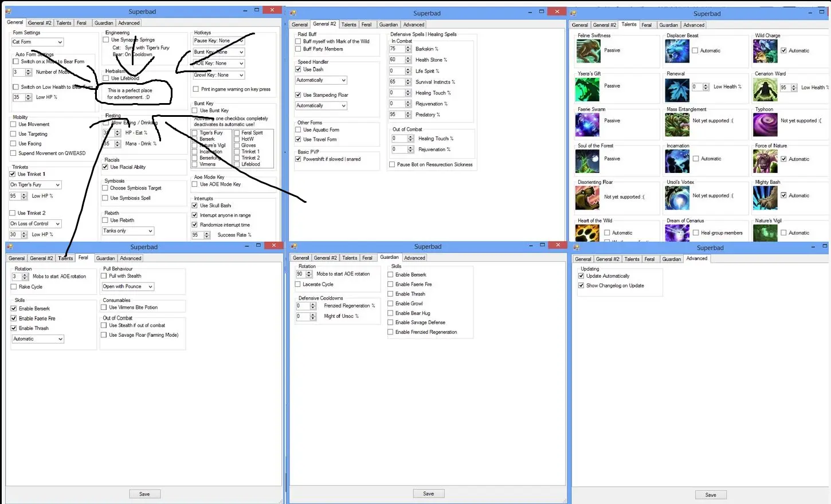Open the Cat Form dropdown
The height and width of the screenshot is (504, 831).
point(37,42)
